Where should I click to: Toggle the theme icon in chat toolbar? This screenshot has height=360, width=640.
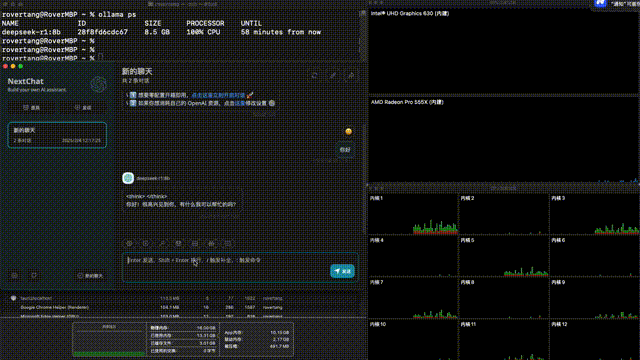(x=146, y=243)
